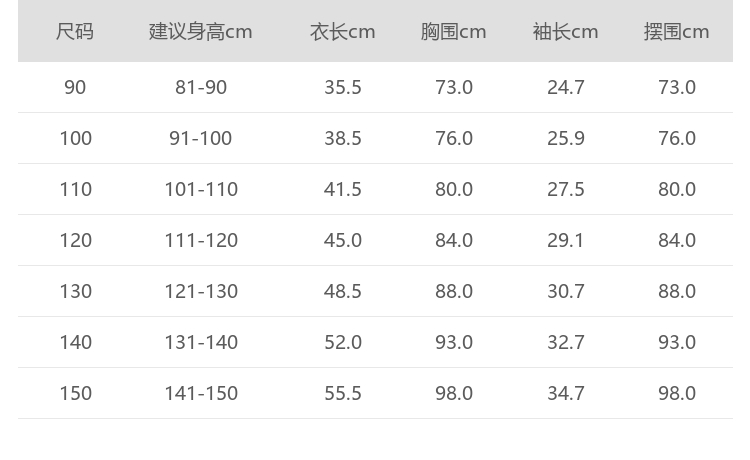This screenshot has width=750, height=460.
Task: Select size 150 in the size column
Action: tap(75, 393)
